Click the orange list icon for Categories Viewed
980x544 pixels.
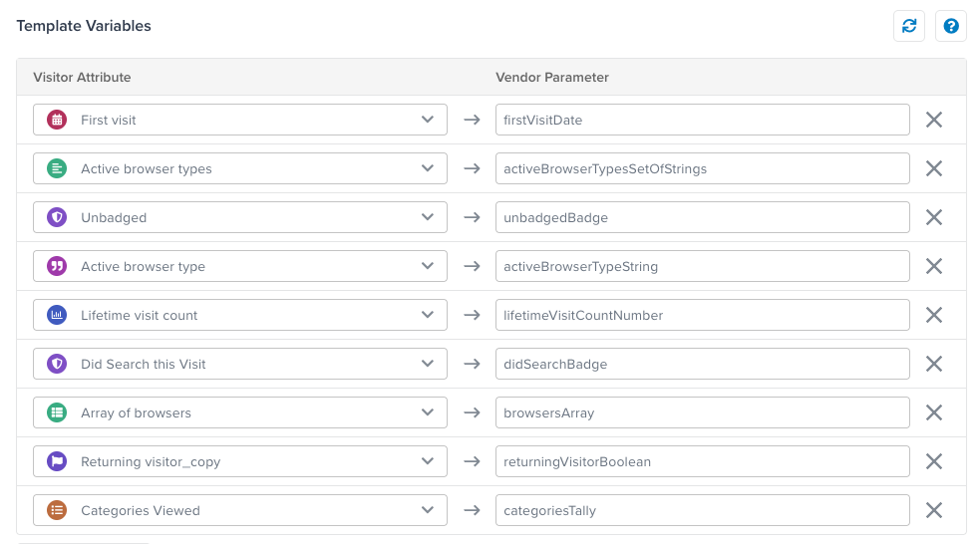point(57,510)
